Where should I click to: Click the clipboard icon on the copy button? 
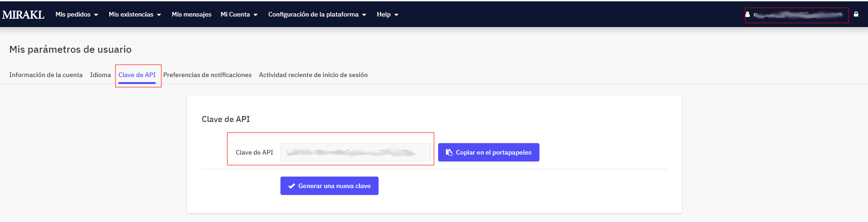click(449, 152)
